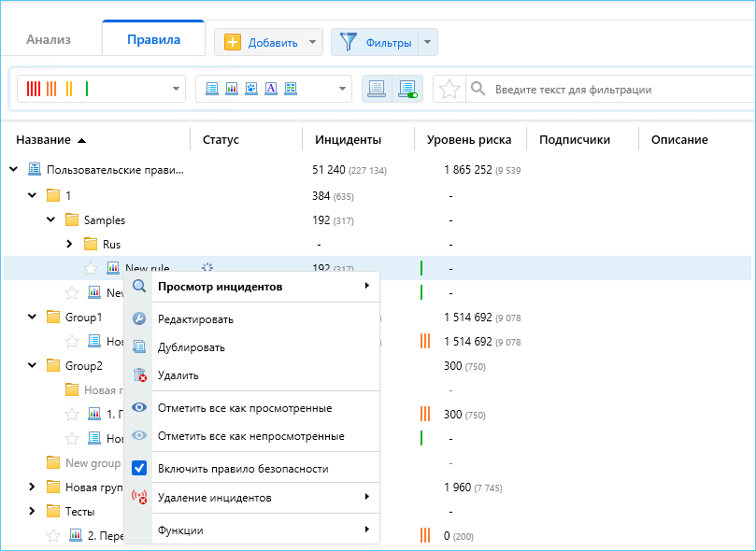756x551 pixels.
Task: Select the letter A rule type icon in filter
Action: pyautogui.click(x=271, y=89)
